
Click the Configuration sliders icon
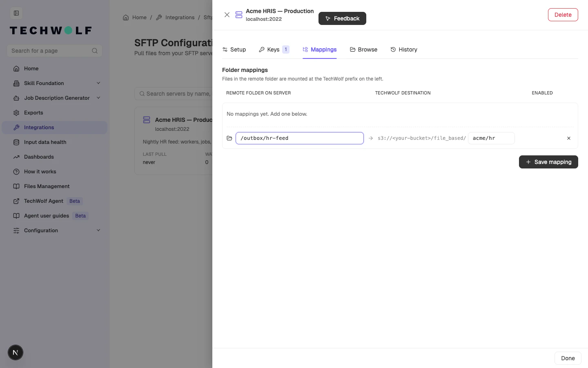coord(16,231)
